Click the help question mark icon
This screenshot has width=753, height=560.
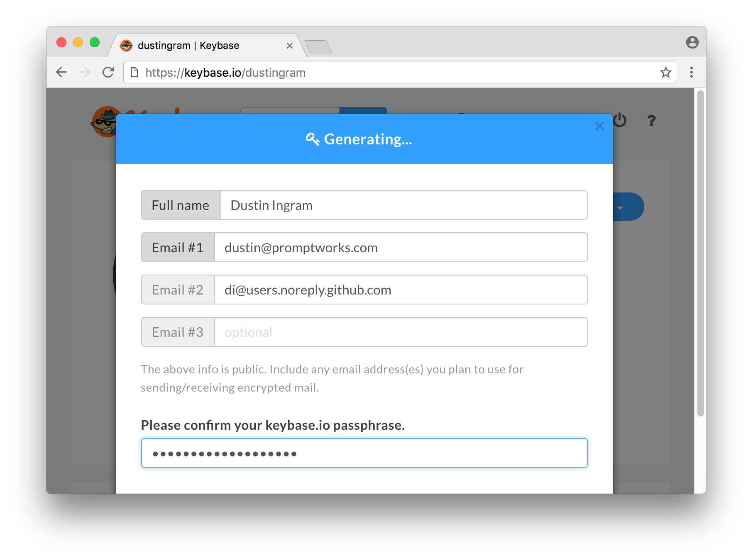click(651, 121)
